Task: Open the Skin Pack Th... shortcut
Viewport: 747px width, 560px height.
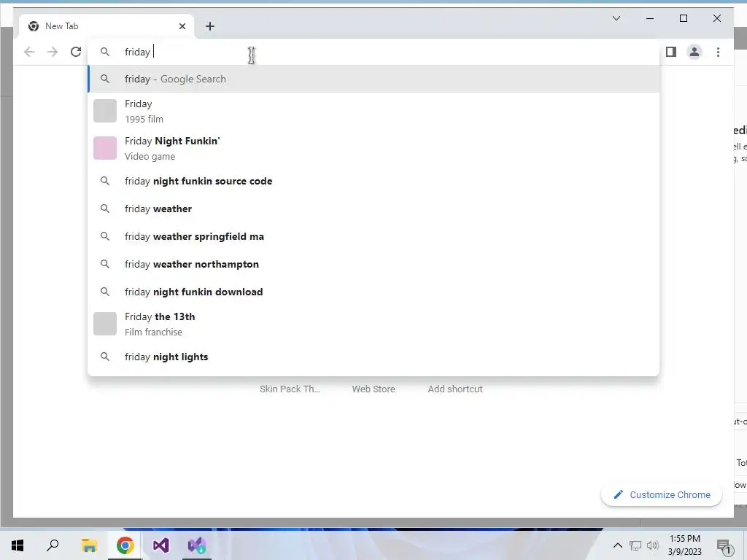Action: tap(290, 389)
